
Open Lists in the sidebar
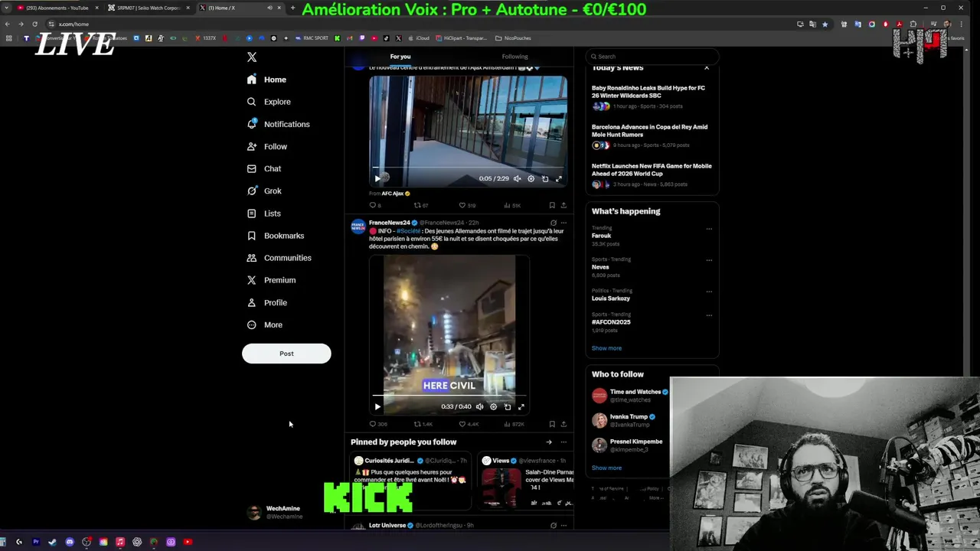(263, 214)
